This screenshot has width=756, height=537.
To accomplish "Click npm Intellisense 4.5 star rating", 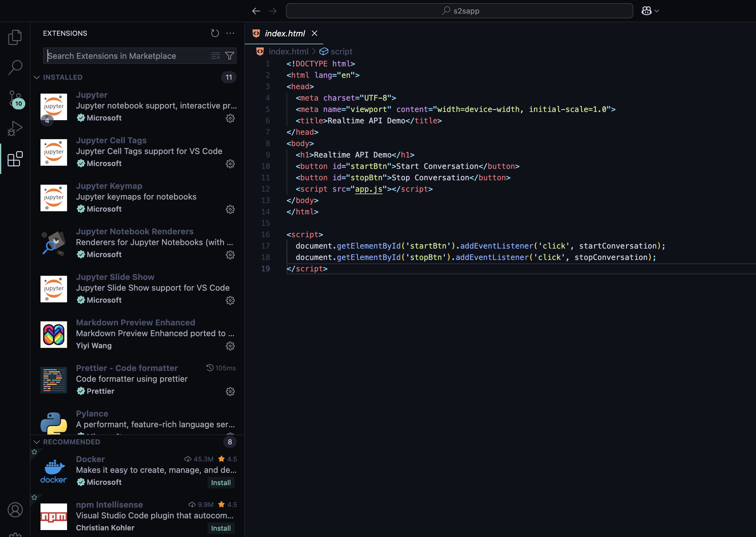I will pyautogui.click(x=227, y=505).
